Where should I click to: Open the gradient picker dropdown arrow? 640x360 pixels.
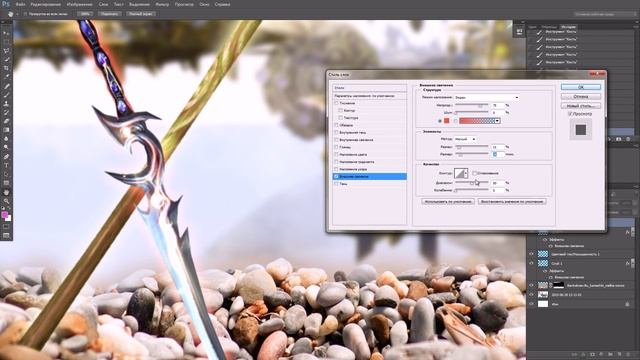click(x=497, y=121)
